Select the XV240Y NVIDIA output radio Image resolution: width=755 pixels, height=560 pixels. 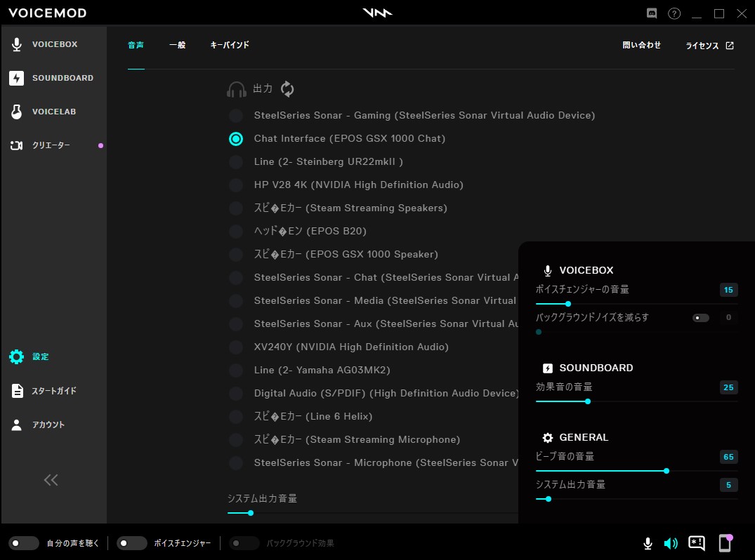236,347
